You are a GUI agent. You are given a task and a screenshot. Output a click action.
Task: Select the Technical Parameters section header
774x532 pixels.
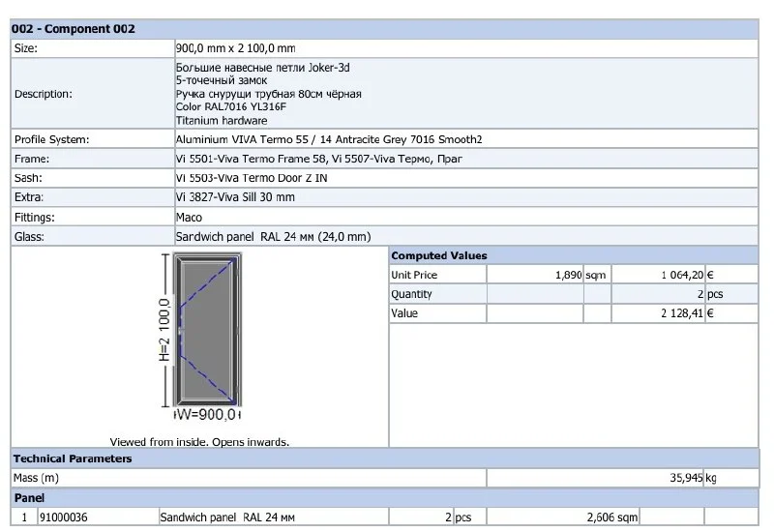tap(72, 458)
